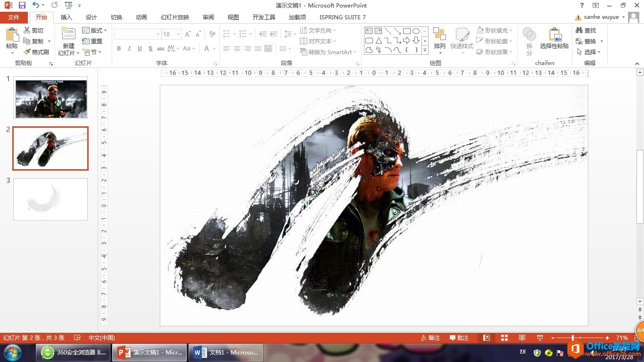Toggle text shadow (S)
Viewport: 644px width, 362px height.
150,49
